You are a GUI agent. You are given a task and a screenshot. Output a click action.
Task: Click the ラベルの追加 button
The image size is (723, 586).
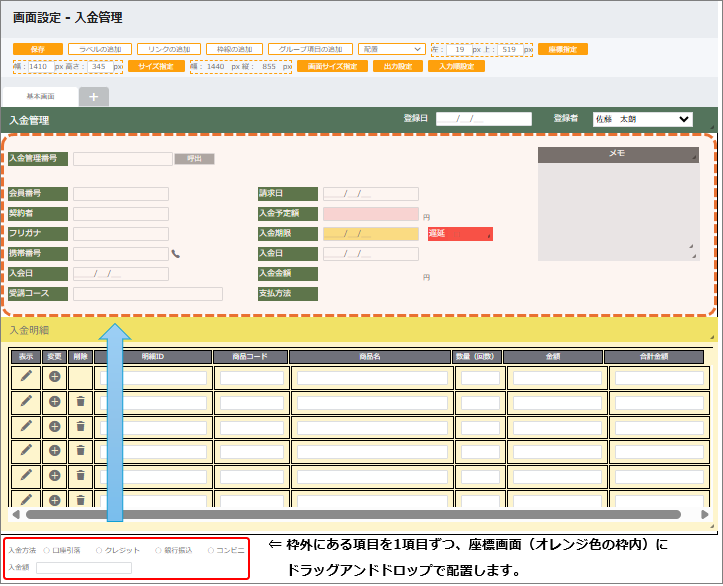point(100,48)
